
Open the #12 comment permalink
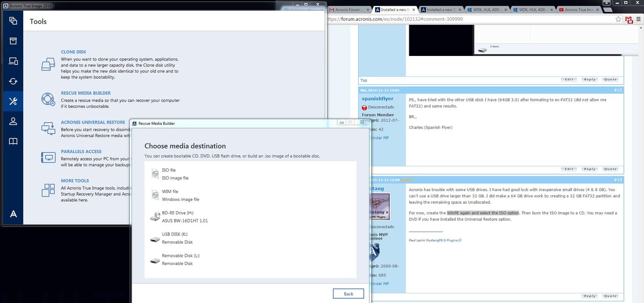click(x=618, y=90)
